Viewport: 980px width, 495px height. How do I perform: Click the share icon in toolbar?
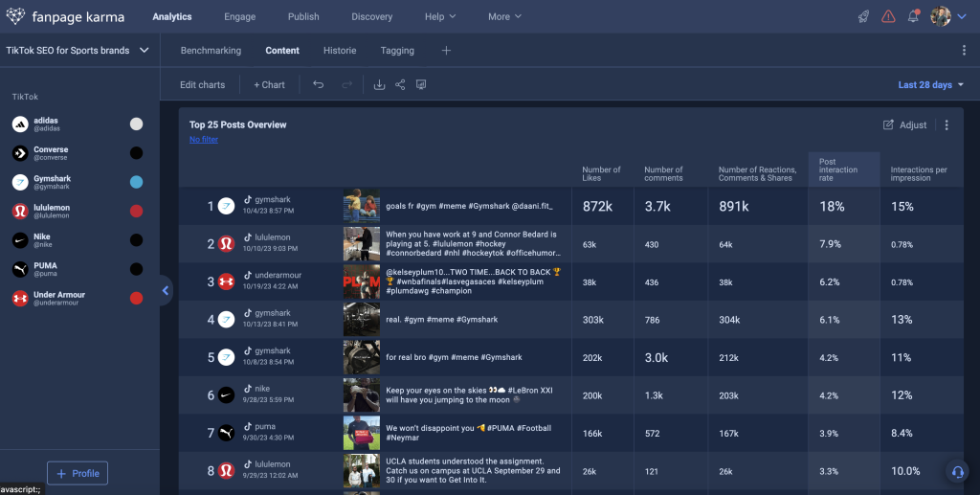pos(400,85)
